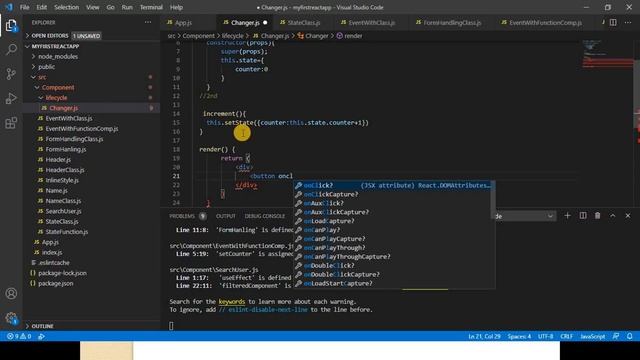Click the feedback icon in status bar
This screenshot has width=640, height=360.
[x=616, y=336]
